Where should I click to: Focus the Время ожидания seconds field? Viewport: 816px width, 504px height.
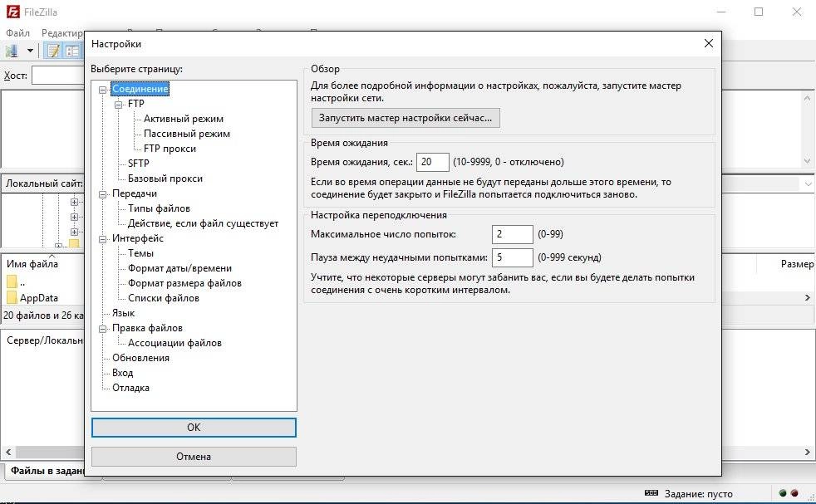tap(432, 162)
